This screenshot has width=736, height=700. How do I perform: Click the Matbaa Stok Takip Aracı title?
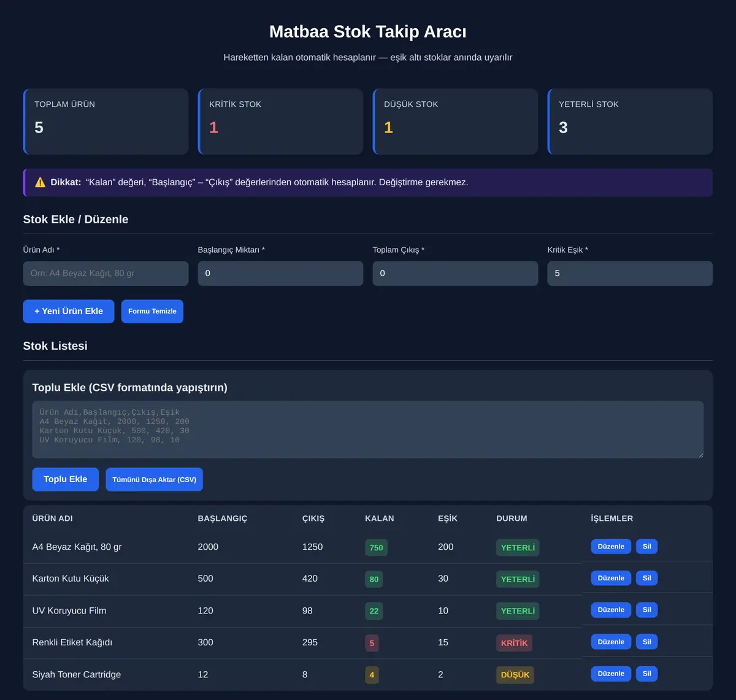pos(368,32)
